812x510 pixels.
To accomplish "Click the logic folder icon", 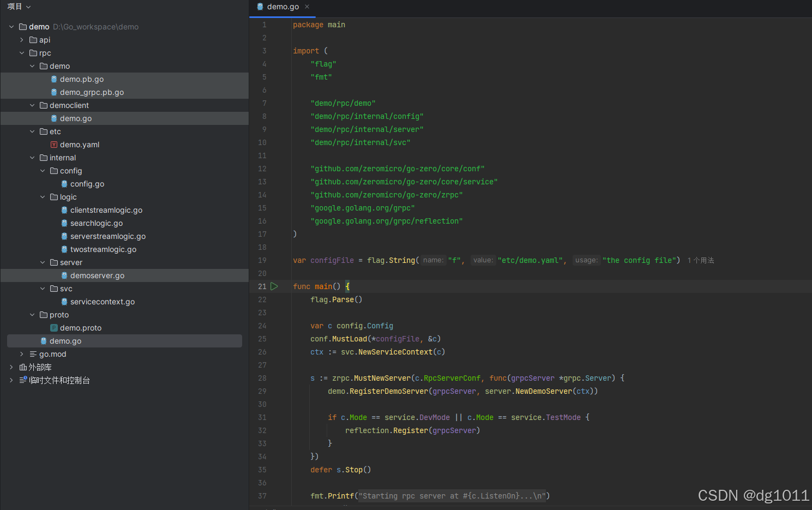I will pyautogui.click(x=54, y=197).
